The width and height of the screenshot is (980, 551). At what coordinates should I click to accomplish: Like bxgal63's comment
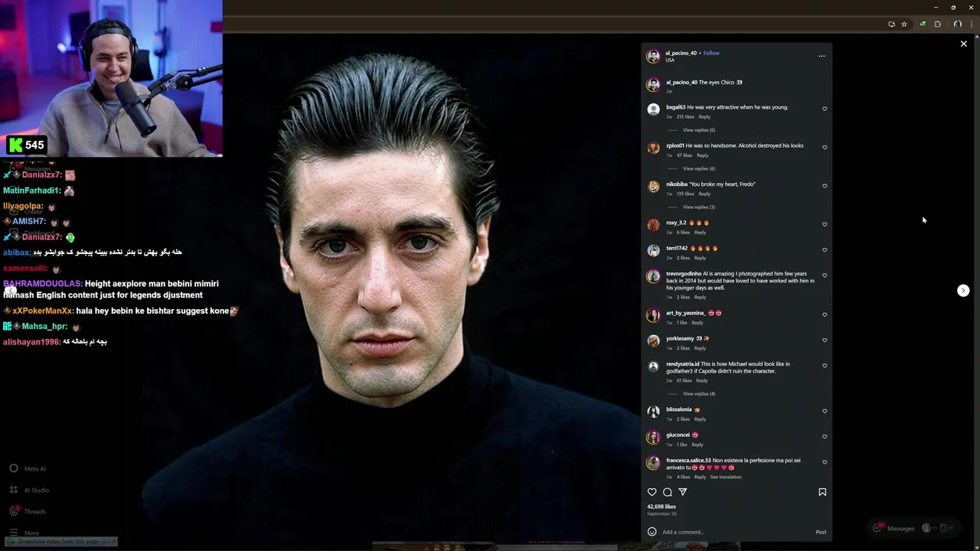[825, 109]
